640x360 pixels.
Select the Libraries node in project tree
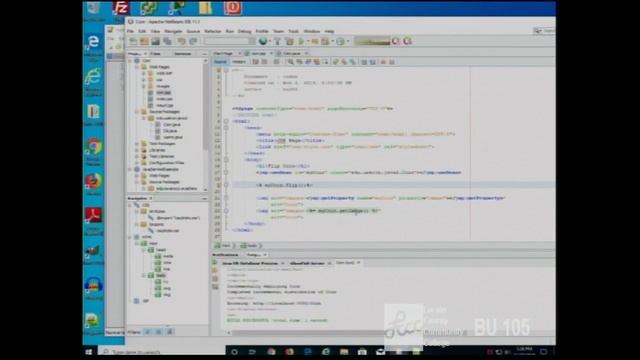point(157,150)
